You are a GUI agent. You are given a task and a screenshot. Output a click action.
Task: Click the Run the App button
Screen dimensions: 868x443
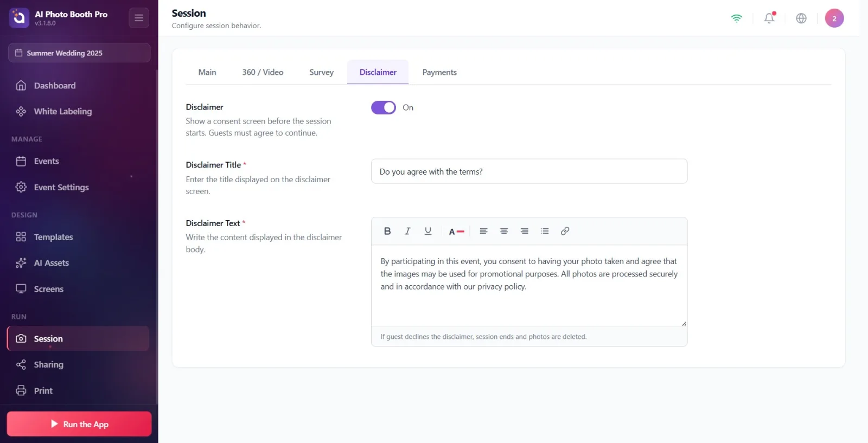tap(79, 424)
